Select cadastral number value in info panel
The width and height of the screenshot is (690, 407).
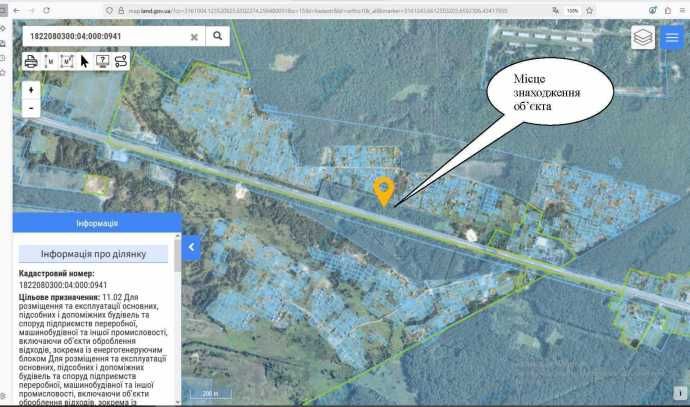[x=63, y=285]
